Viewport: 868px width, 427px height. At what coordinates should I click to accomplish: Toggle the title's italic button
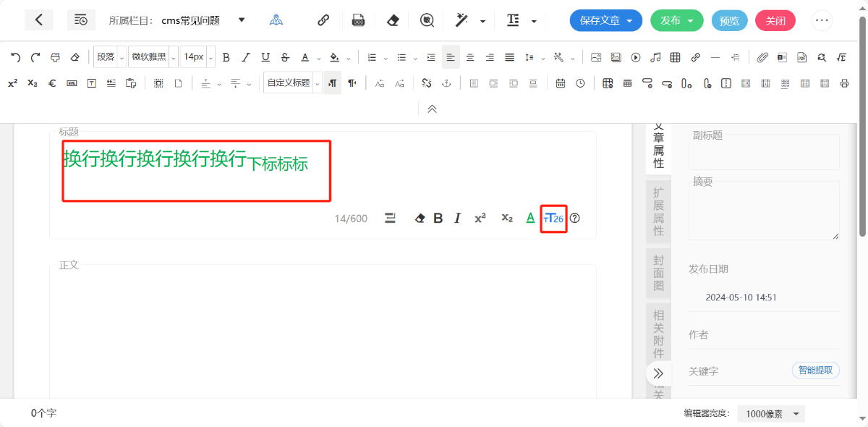(457, 218)
